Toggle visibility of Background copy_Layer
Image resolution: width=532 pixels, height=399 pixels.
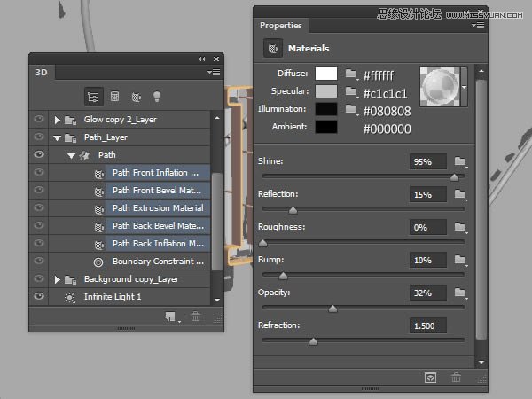coord(39,278)
